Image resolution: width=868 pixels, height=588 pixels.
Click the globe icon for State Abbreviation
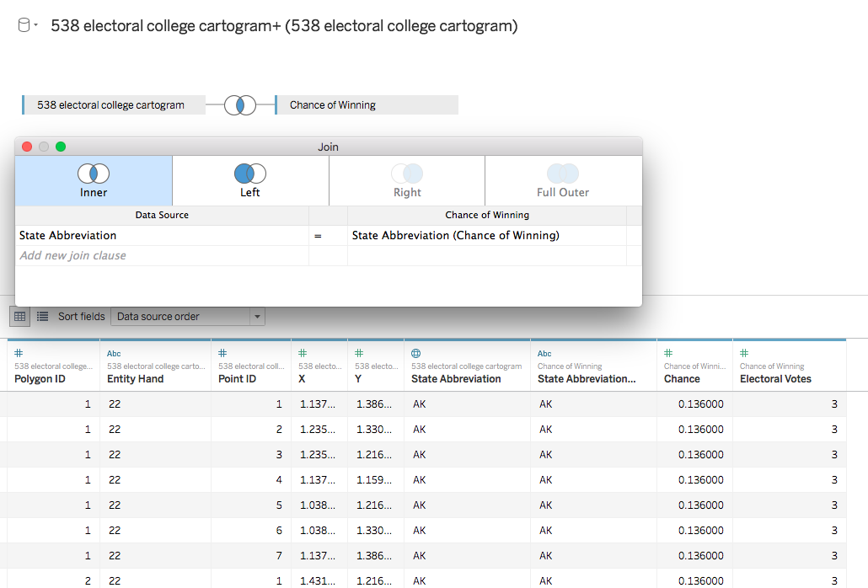pyautogui.click(x=416, y=354)
